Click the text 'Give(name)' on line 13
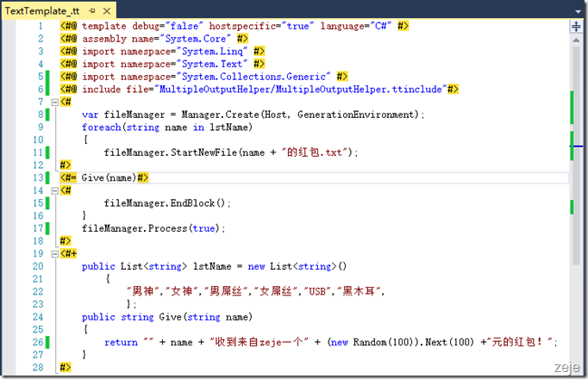Image resolution: width=588 pixels, height=379 pixels. coord(109,177)
